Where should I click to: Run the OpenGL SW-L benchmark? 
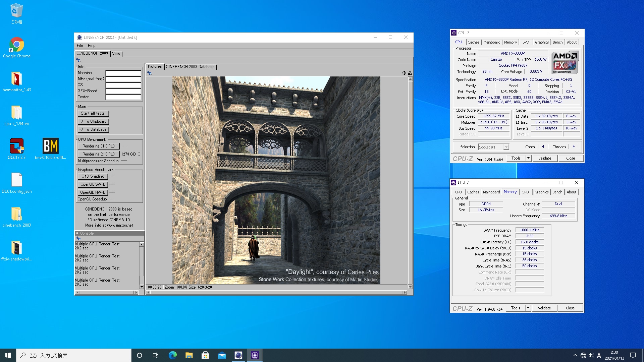coord(93,184)
